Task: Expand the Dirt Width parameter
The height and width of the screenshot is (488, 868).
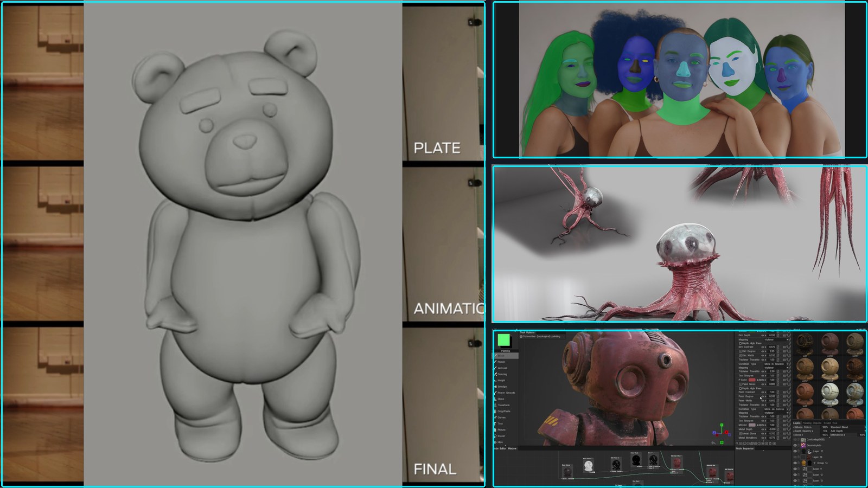Action: [741, 355]
